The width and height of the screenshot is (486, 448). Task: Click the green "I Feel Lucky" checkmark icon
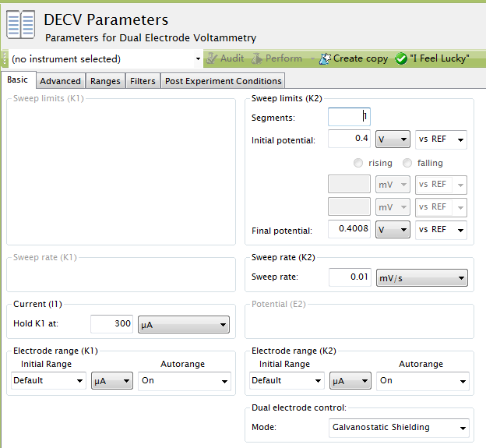pos(401,58)
